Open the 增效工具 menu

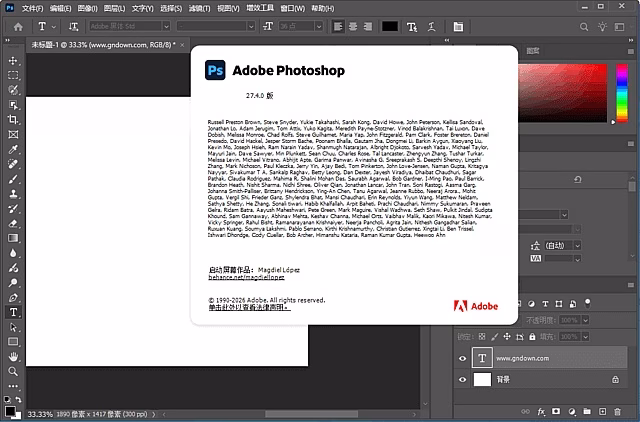pyautogui.click(x=260, y=8)
